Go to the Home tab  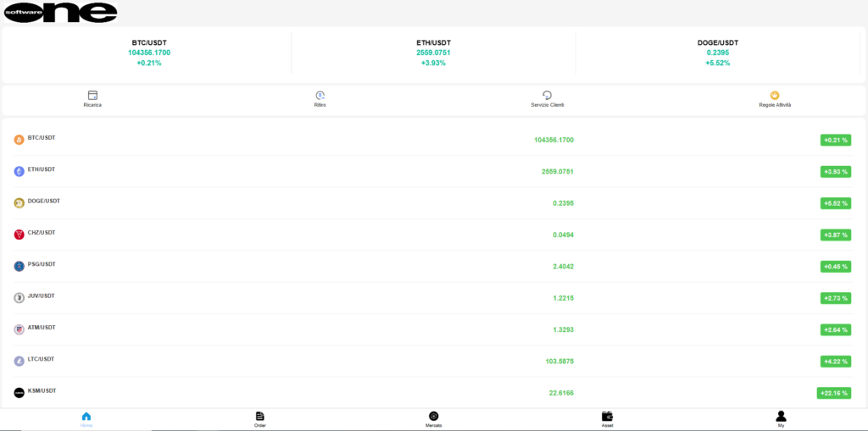click(x=86, y=419)
